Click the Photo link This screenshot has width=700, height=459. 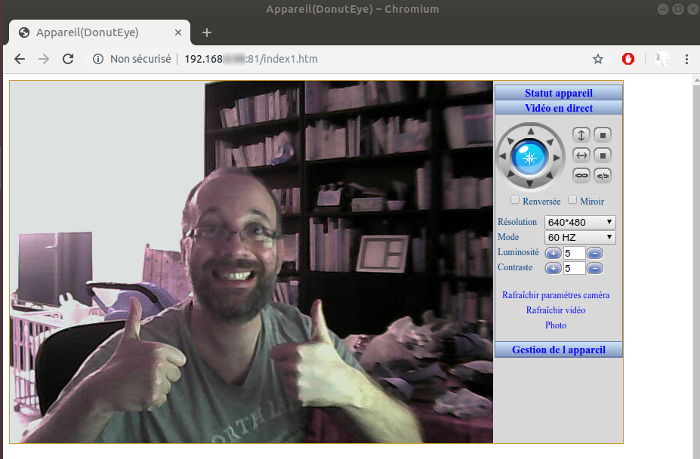tap(556, 325)
